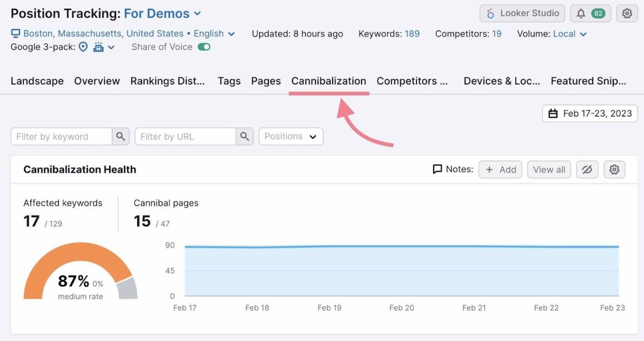Image resolution: width=644 pixels, height=341 pixels.
Task: Open the Cannibalization Health widget settings gear
Action: point(614,169)
